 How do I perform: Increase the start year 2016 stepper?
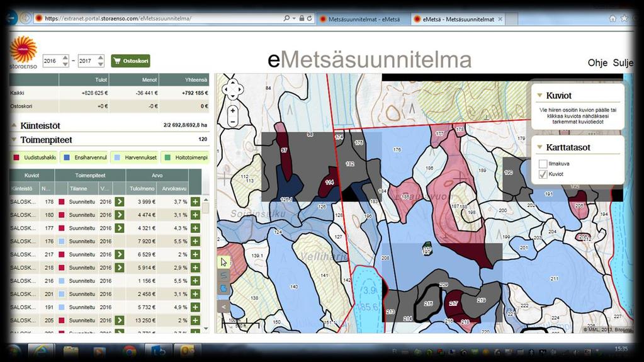pos(65,58)
